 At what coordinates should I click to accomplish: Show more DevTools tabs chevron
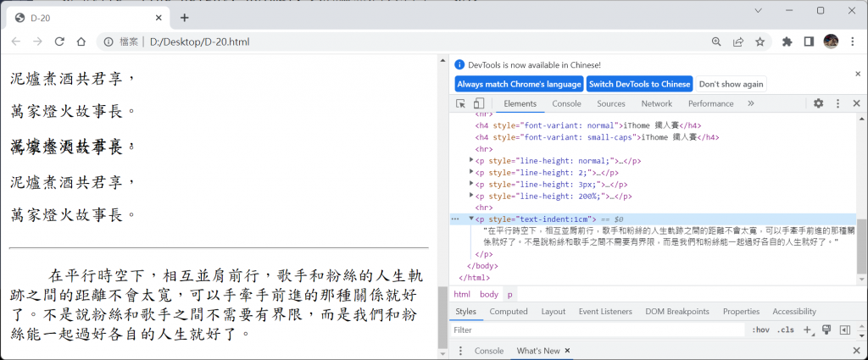pyautogui.click(x=751, y=103)
